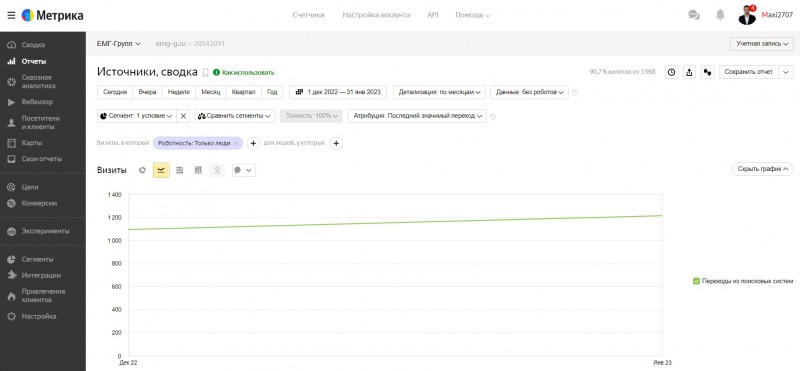Click the Сохранить отчет button

[748, 72]
